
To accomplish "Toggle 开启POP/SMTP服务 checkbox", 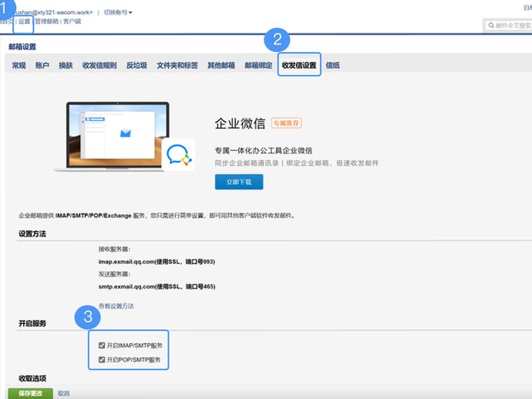I will (102, 359).
